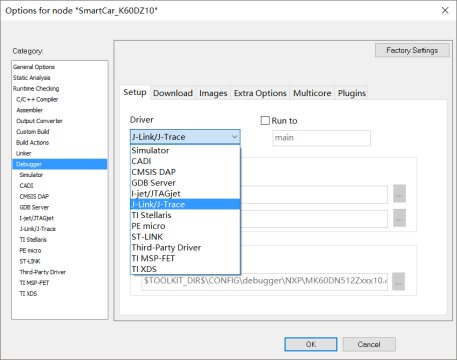Open the Extra Options tab
Image resolution: width=457 pixels, height=360 pixels.
click(260, 93)
